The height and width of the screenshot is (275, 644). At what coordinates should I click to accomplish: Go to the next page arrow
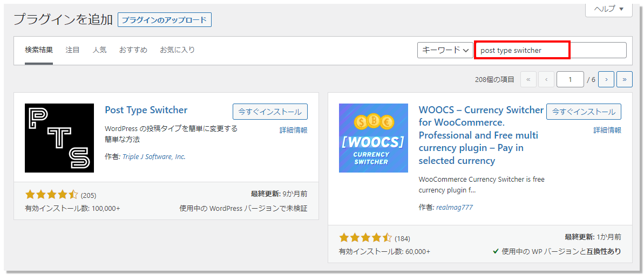click(606, 80)
